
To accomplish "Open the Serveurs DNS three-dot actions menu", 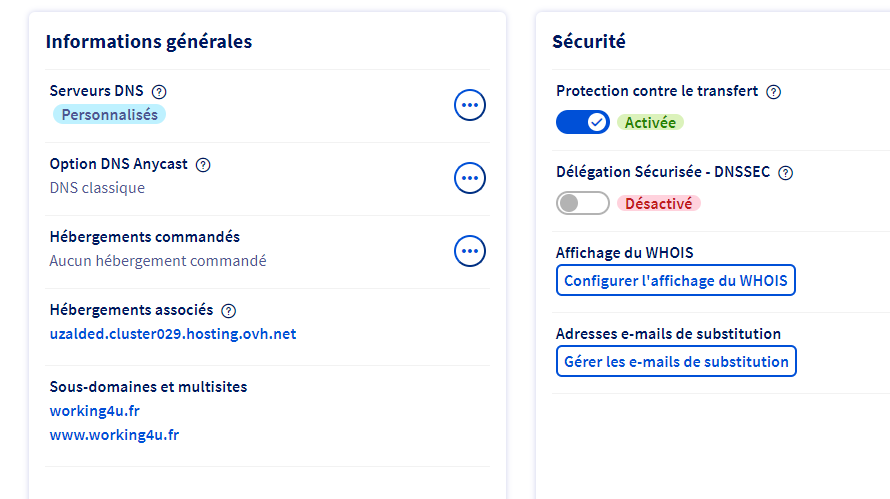I will pos(470,104).
